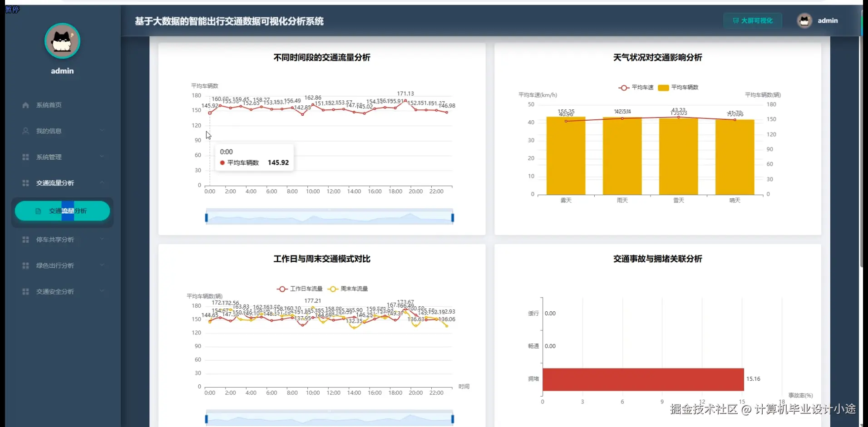868x427 pixels.
Task: Click the 大屏可视化 button
Action: pyautogui.click(x=752, y=20)
